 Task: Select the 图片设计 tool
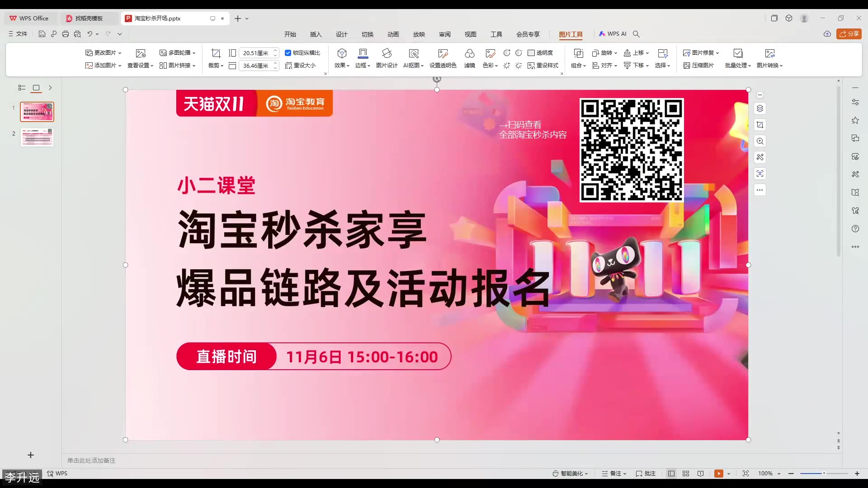[x=387, y=59]
